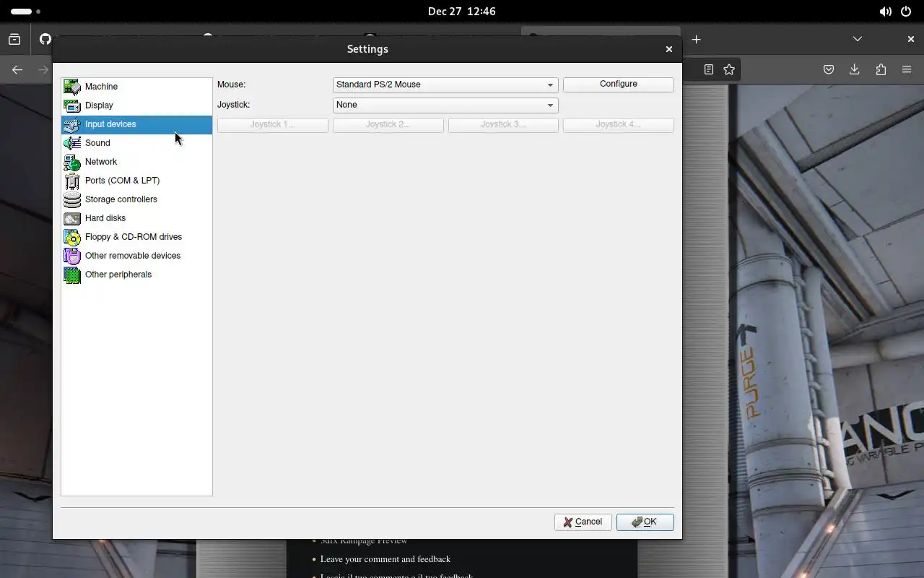Open the Mouse type dropdown
The image size is (924, 578).
click(445, 85)
